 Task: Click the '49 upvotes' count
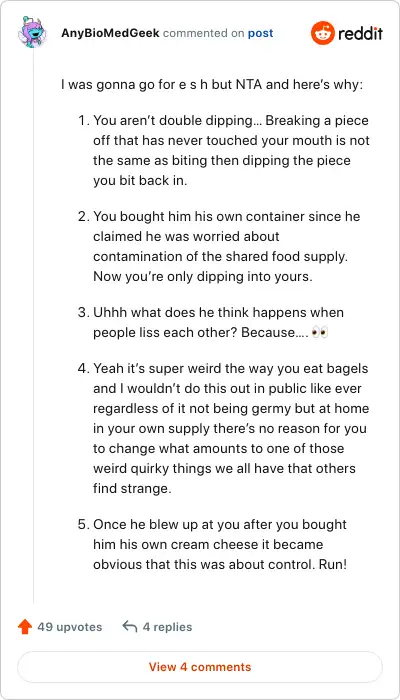[70, 627]
